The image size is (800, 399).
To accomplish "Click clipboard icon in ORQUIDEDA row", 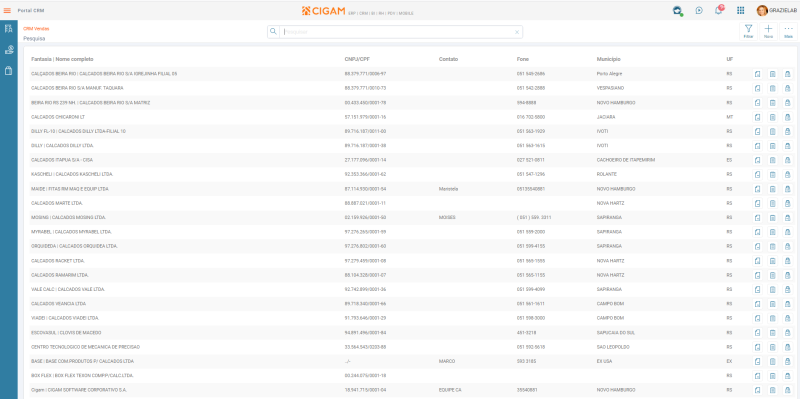I will [772, 246].
